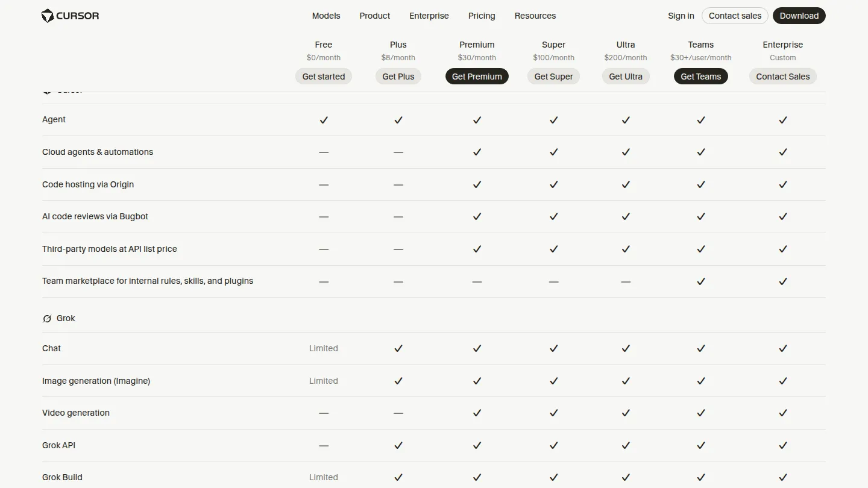Open the Resources menu
868x488 pixels.
click(535, 16)
